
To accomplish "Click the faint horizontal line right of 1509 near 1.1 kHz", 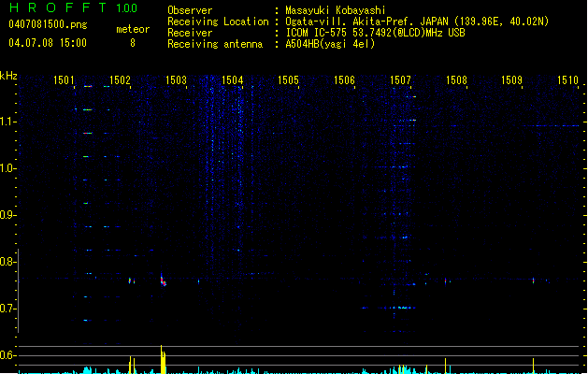I will click(551, 125).
